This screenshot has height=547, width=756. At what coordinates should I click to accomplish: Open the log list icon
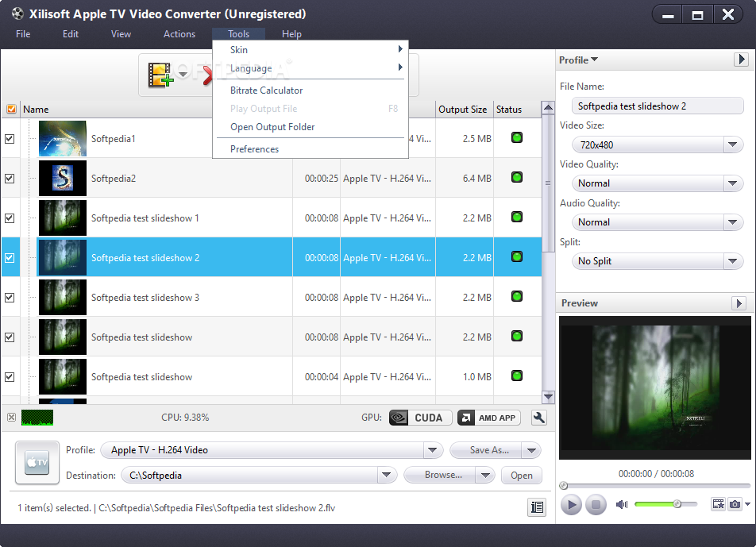[537, 507]
